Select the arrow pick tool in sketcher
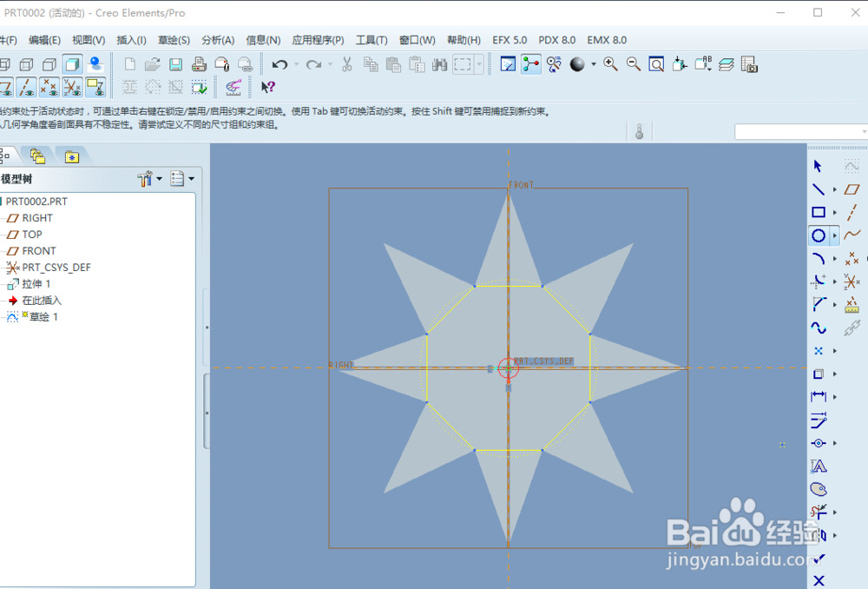Viewport: 868px width, 589px height. tap(819, 166)
